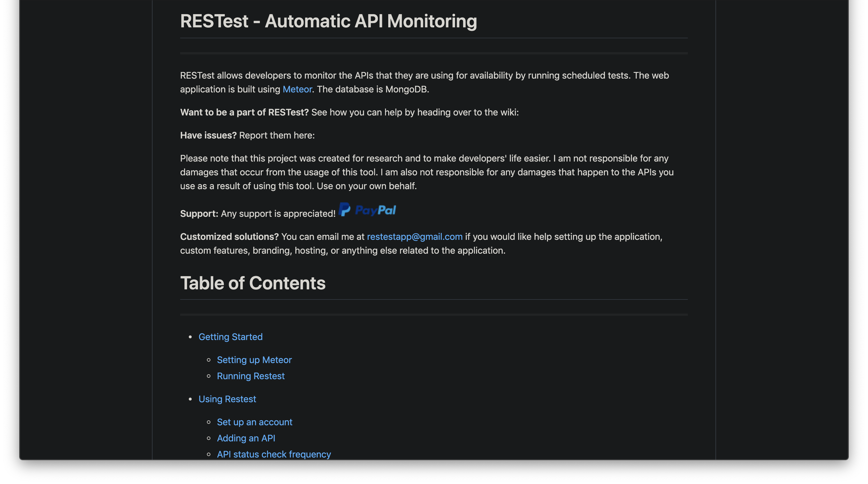The height and width of the screenshot is (484, 868).
Task: Click the RESTest - Automatic API Monitoring heading
Action: click(x=328, y=21)
